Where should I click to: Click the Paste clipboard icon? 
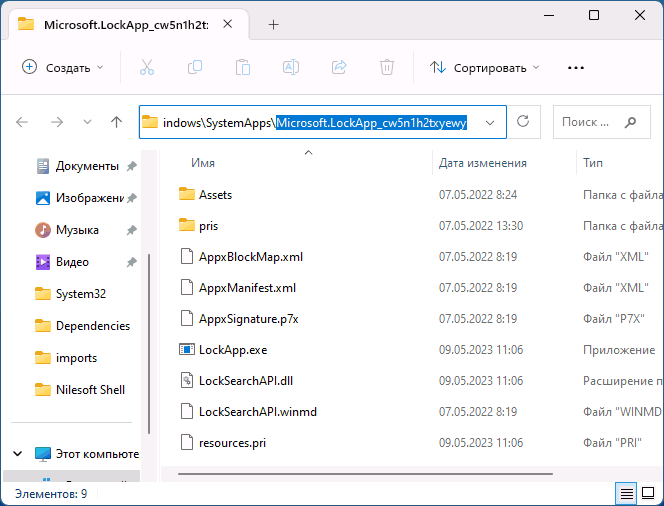[243, 68]
